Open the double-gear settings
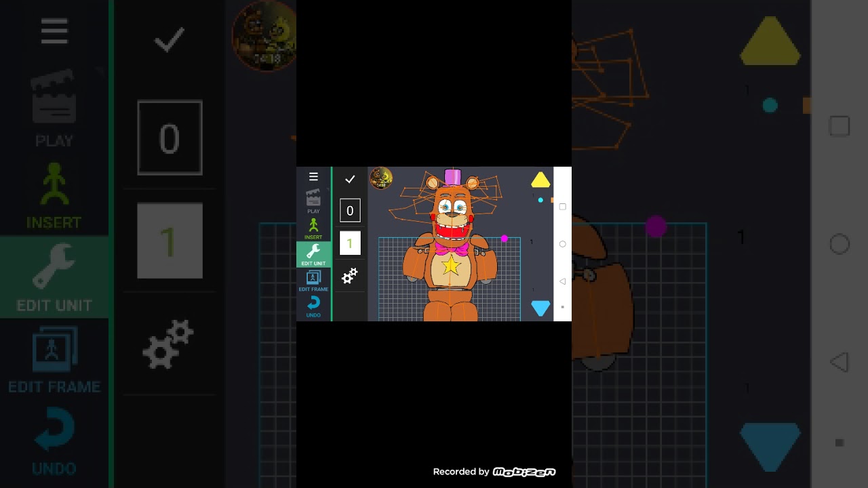 tap(350, 276)
